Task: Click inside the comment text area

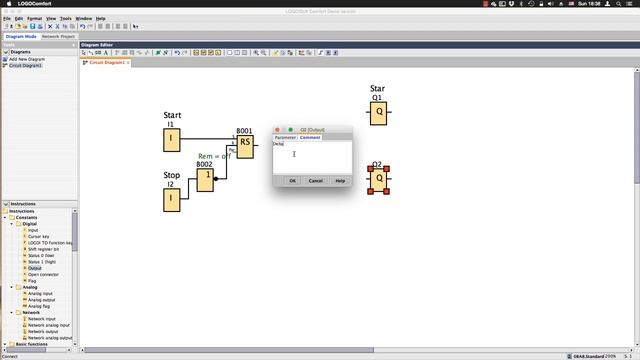Action: (x=312, y=157)
